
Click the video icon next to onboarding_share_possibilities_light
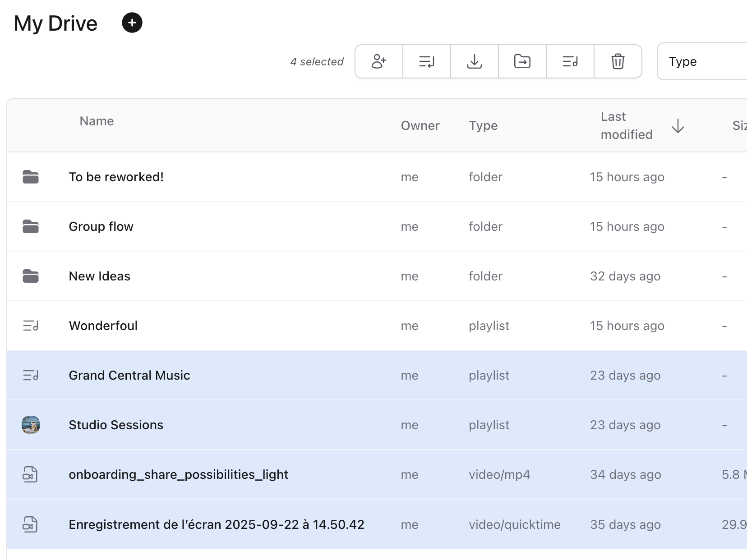(30, 474)
